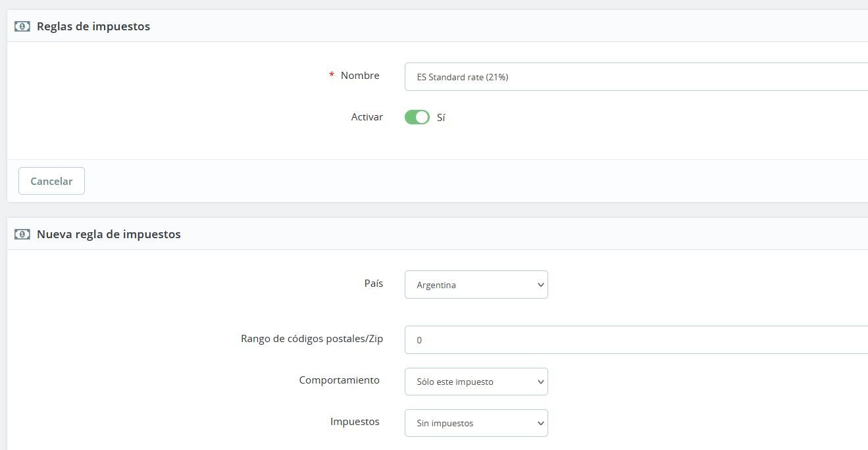The width and height of the screenshot is (868, 450).
Task: Focus the Nombre text field
Action: 632,77
